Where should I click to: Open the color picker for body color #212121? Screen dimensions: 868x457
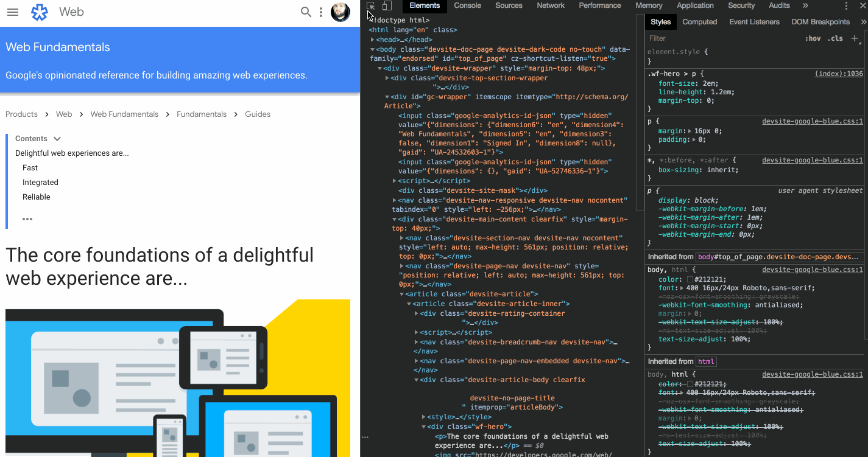point(690,280)
